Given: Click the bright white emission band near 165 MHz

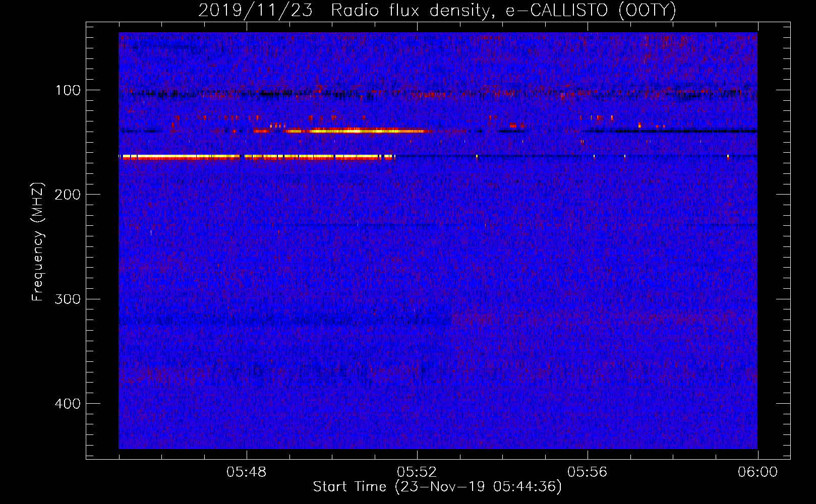Looking at the screenshot, I should [x=256, y=157].
